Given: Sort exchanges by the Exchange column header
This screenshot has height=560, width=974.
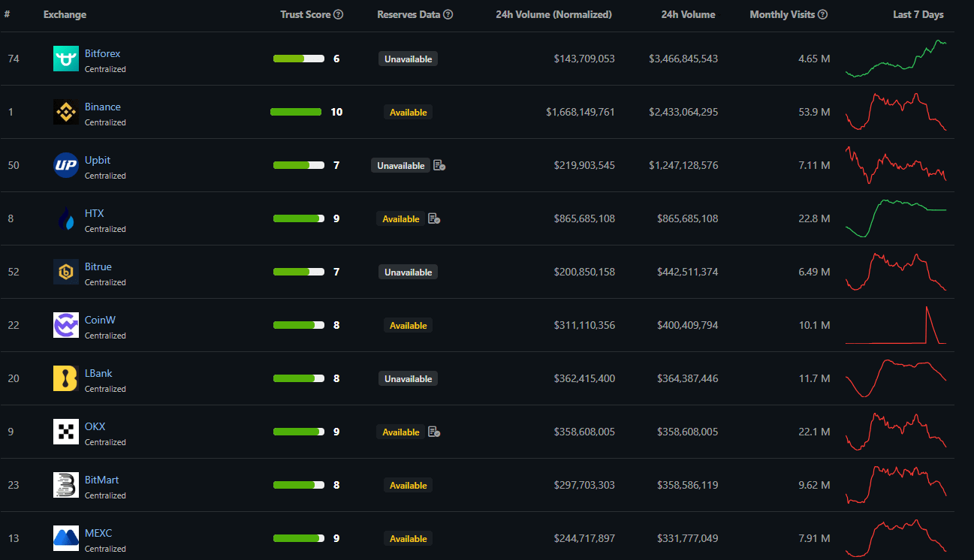Looking at the screenshot, I should point(65,14).
